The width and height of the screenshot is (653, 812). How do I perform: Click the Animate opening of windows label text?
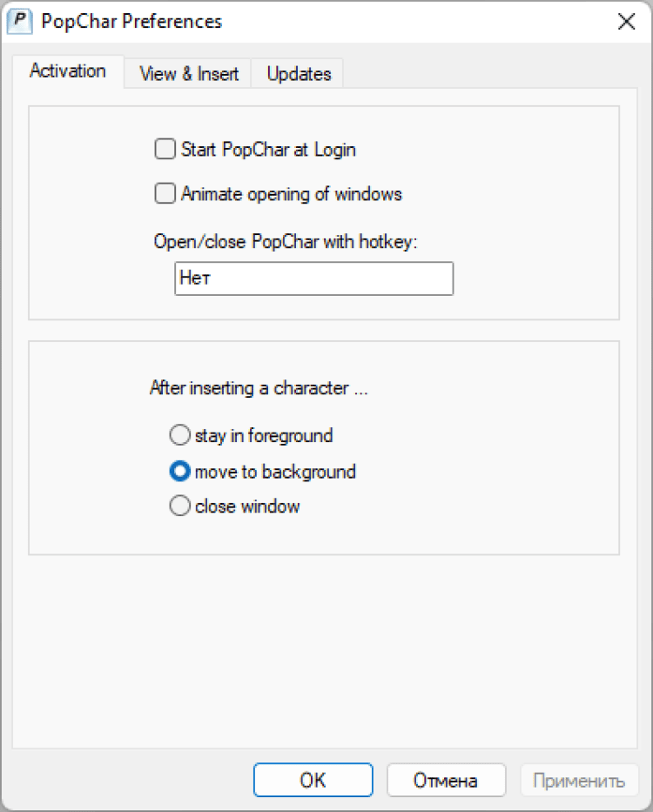pyautogui.click(x=291, y=194)
